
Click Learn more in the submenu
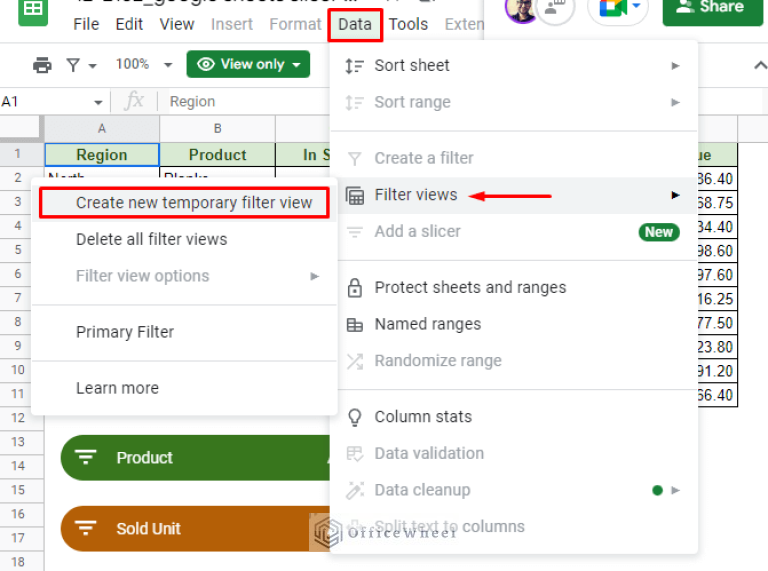tap(117, 388)
